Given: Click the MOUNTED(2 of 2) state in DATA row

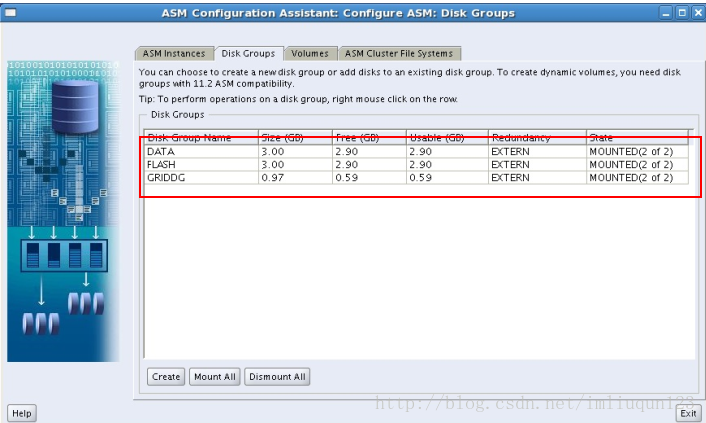Looking at the screenshot, I should (638, 151).
